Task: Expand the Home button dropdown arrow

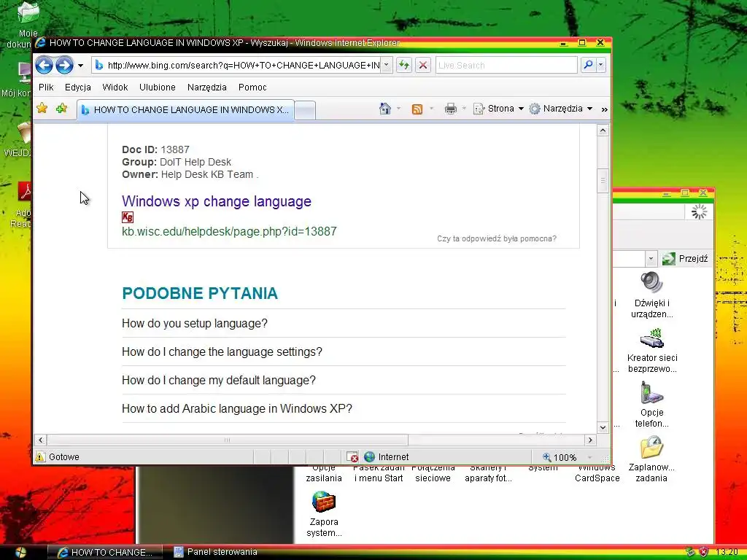Action: click(x=398, y=109)
